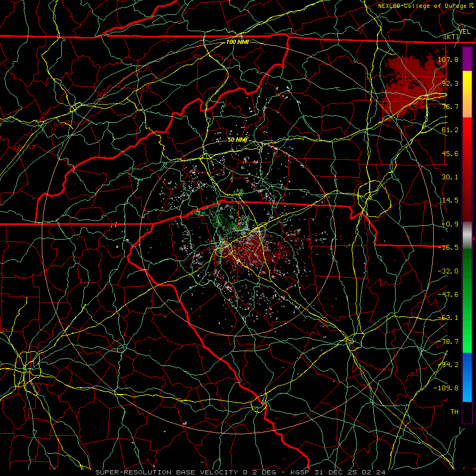Click the 92.3 velocity scale value
The width and height of the screenshot is (476, 476).
[x=450, y=83]
